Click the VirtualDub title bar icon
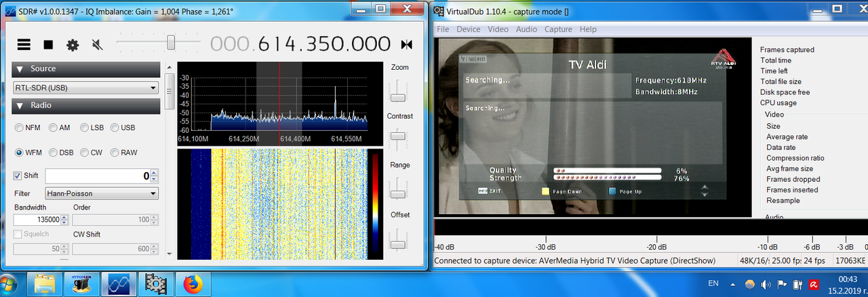The image size is (868, 297). pyautogui.click(x=439, y=11)
